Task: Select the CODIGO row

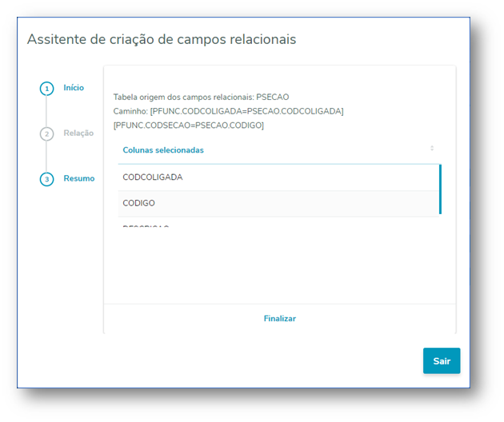Action: [139, 203]
